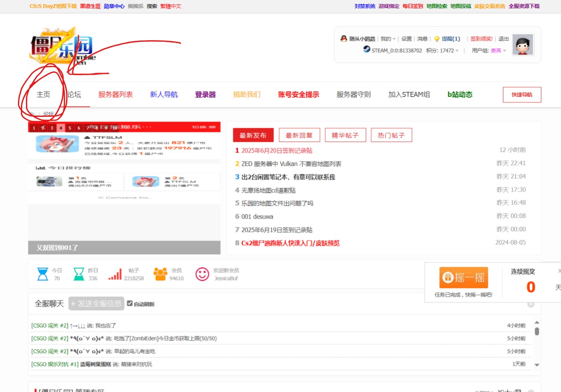Open new member JessicaBuf profile link
The image size is (561, 392).
[226, 278]
